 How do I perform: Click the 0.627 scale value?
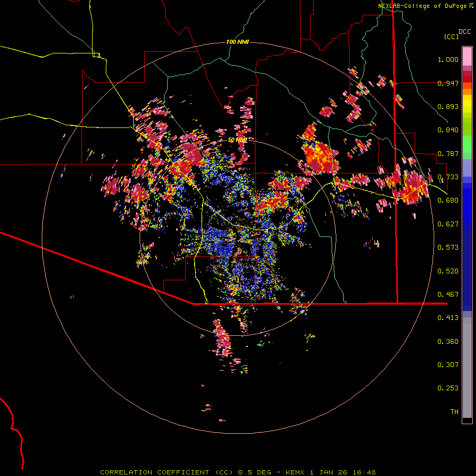point(448,224)
